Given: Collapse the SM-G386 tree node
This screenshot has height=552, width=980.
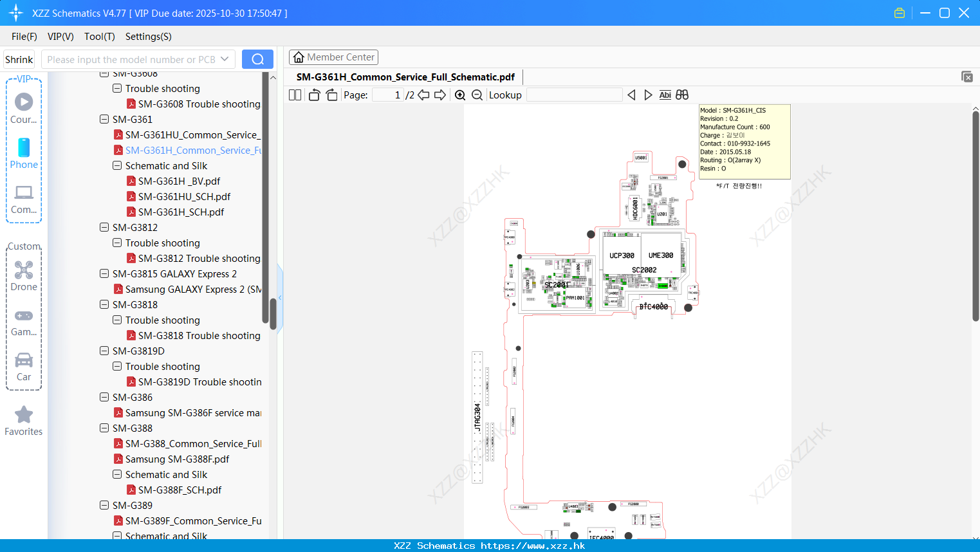Looking at the screenshot, I should tap(104, 397).
